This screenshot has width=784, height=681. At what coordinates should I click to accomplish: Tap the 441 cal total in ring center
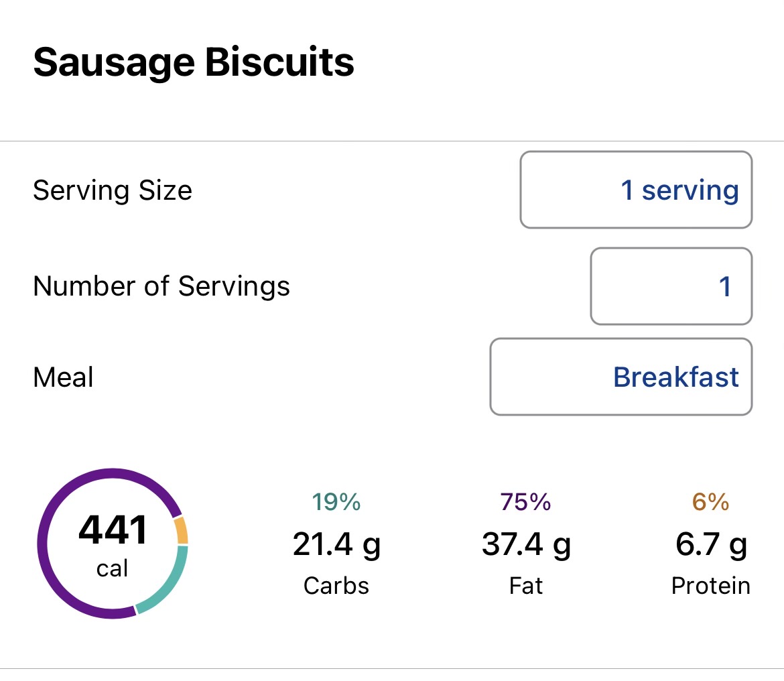coord(113,543)
